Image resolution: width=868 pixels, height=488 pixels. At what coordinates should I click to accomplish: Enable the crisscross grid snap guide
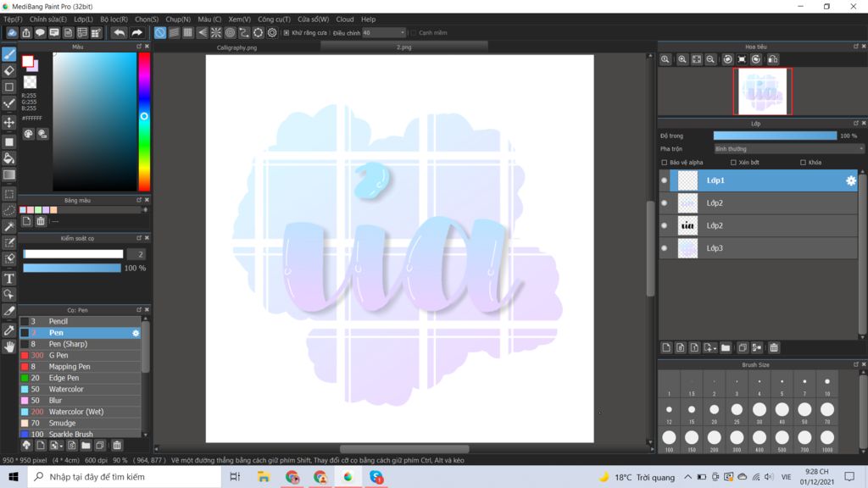click(x=188, y=33)
